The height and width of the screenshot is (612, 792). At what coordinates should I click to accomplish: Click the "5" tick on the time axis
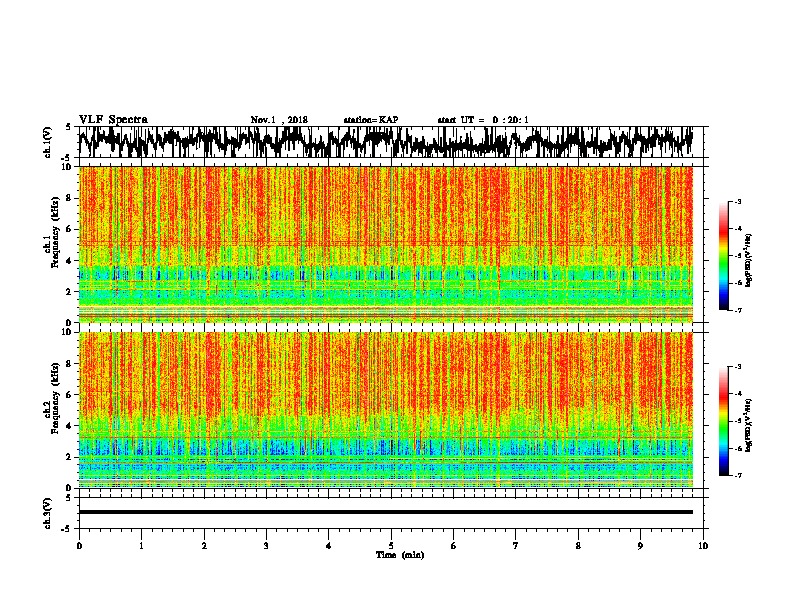point(391,545)
